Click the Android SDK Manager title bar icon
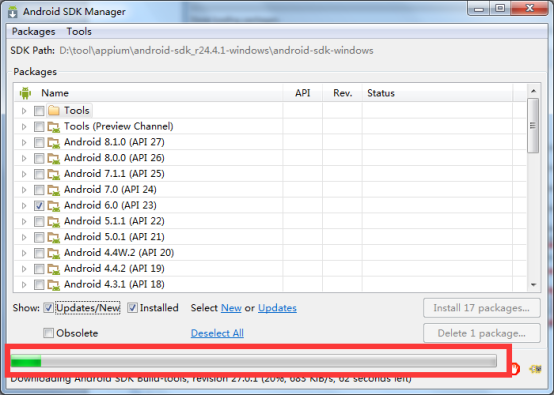This screenshot has width=554, height=396. click(13, 12)
